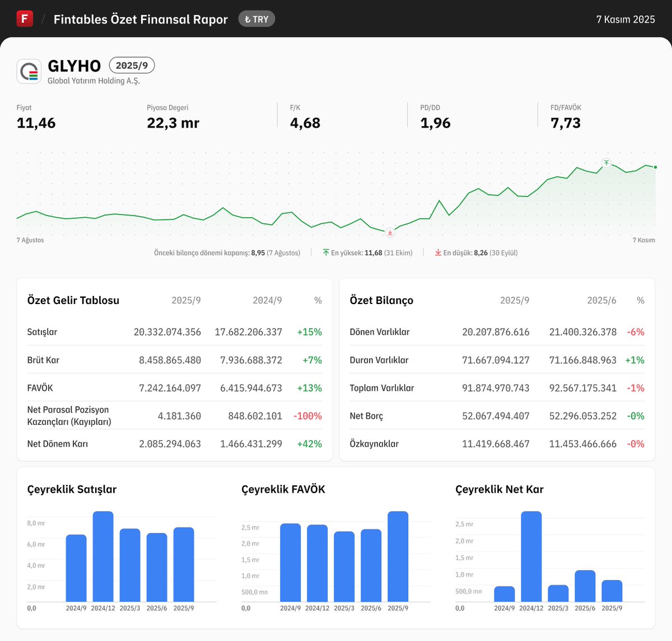
Task: Select the Özet Bilanço header
Action: point(381,300)
